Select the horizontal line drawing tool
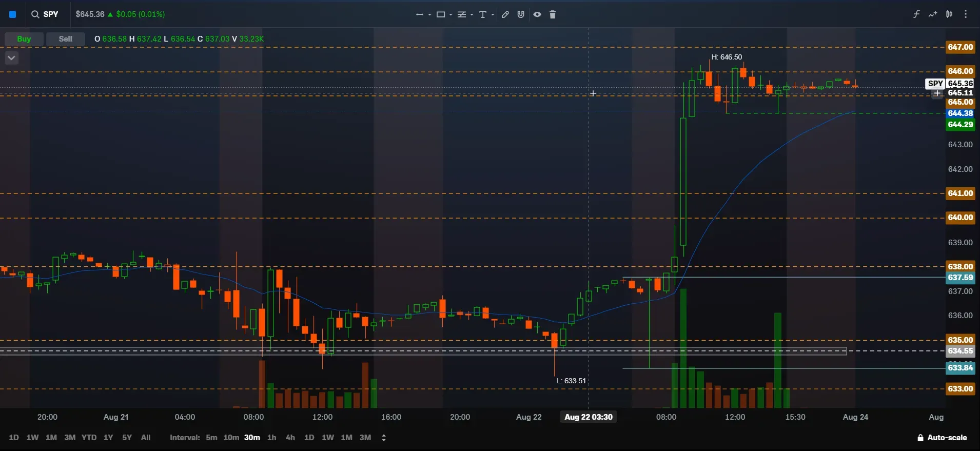Viewport: 980px width, 451px height. (x=420, y=14)
